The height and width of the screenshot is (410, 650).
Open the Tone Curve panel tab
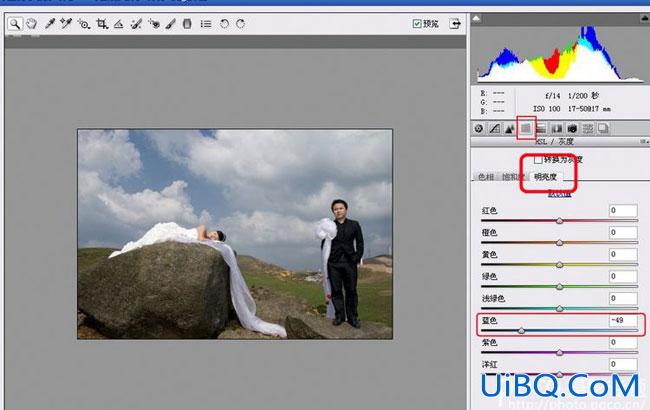coord(495,129)
